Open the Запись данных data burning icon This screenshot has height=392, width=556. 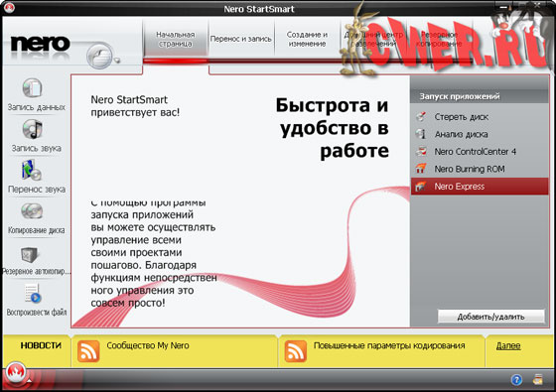pyautogui.click(x=33, y=88)
